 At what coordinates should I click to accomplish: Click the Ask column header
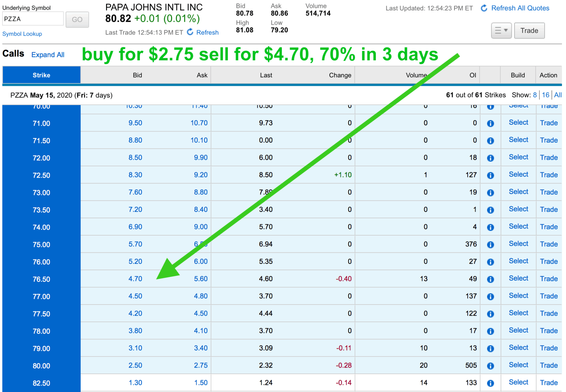202,75
